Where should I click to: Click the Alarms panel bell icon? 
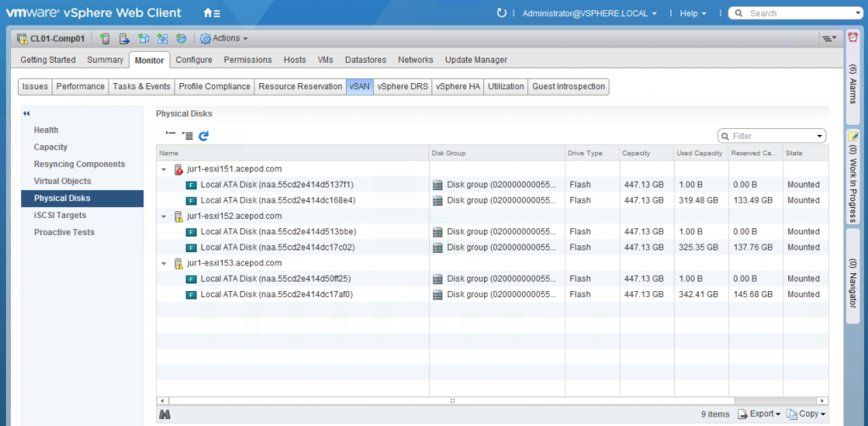point(853,36)
